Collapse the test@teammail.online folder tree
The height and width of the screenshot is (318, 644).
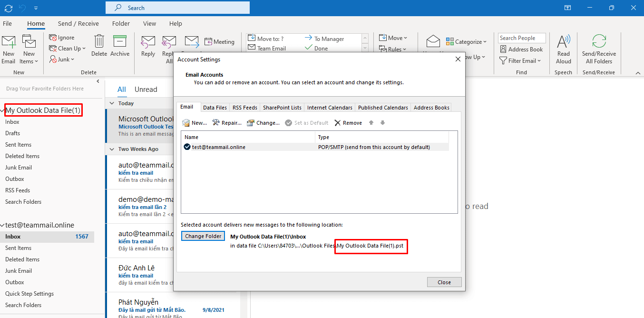coord(2,225)
